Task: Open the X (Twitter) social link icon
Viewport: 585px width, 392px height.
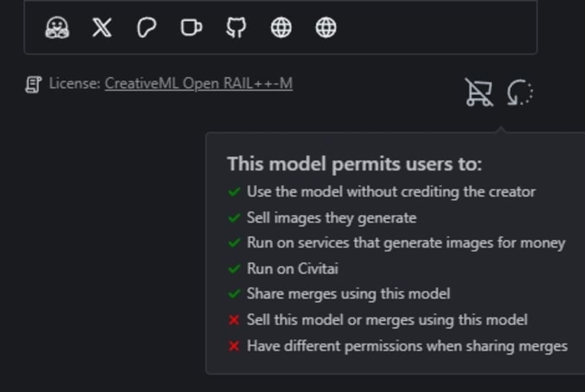Action: click(102, 27)
